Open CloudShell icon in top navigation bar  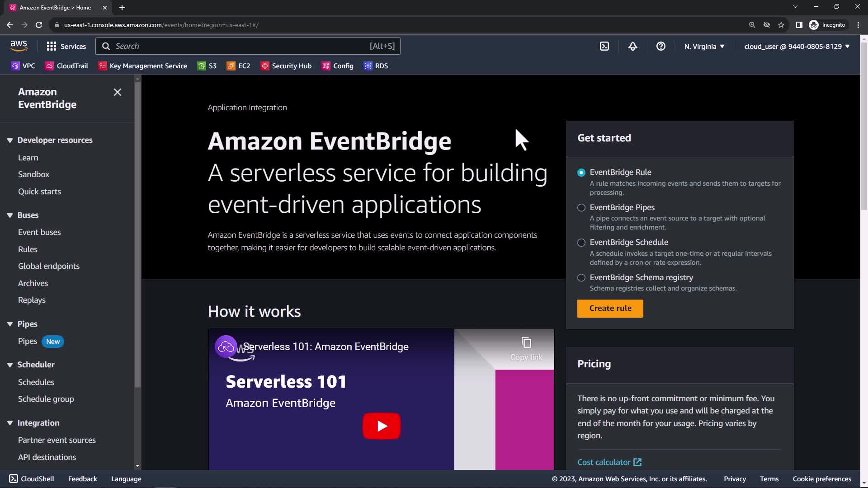(604, 46)
